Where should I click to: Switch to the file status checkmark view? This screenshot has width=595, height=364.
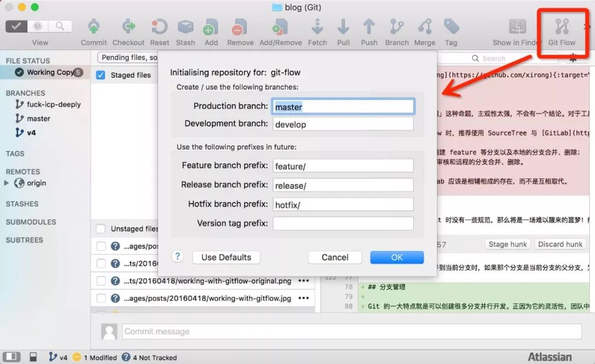point(17,26)
